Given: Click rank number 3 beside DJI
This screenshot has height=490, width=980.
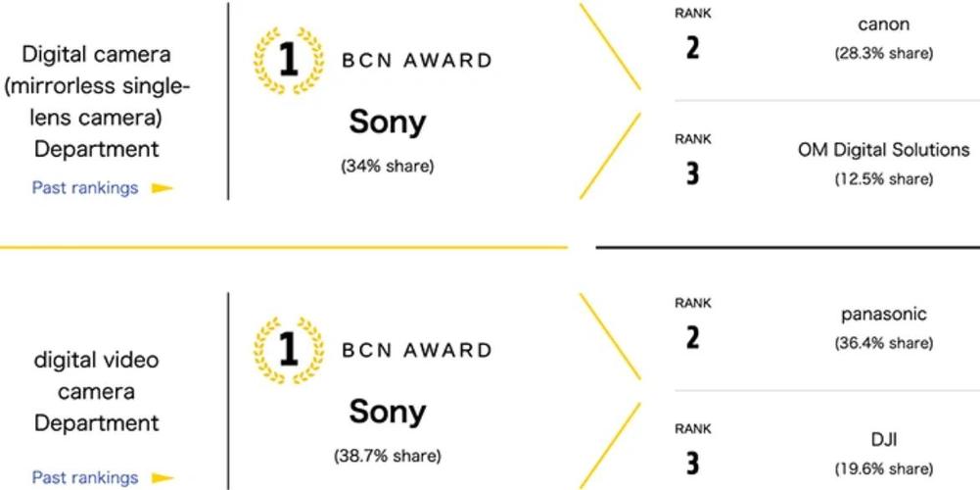Looking at the screenshot, I should pos(692,464).
